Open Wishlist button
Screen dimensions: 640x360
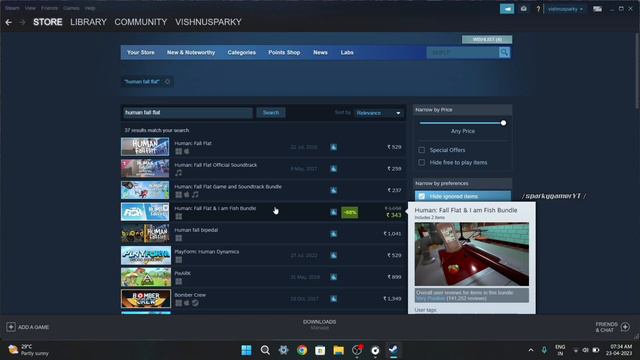487,39
